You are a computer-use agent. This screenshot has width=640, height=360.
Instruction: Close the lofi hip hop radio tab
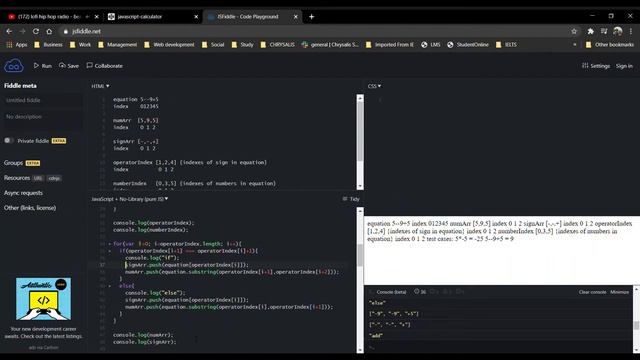pos(97,17)
